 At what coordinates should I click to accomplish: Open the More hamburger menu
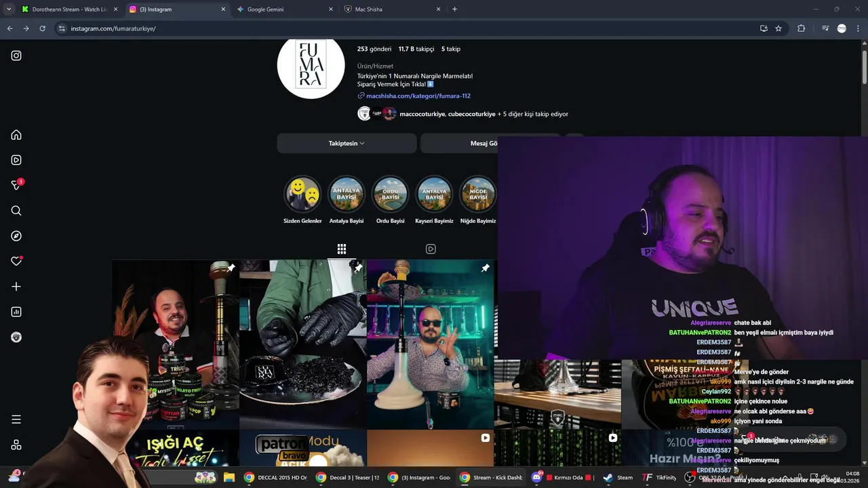(16, 420)
